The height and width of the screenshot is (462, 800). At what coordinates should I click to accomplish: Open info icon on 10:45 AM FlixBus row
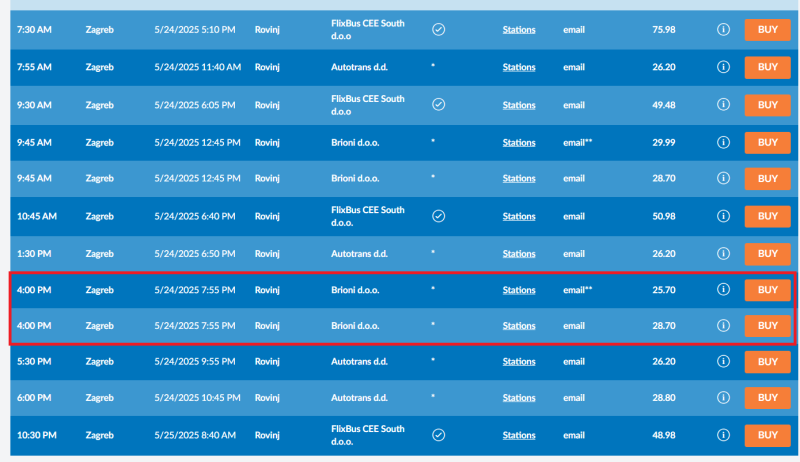pos(723,216)
